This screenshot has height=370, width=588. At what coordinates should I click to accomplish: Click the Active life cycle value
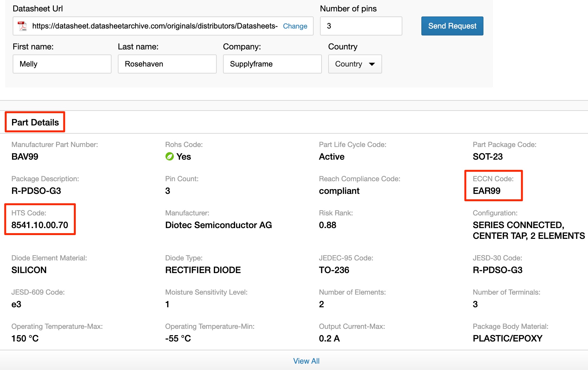pyautogui.click(x=332, y=156)
